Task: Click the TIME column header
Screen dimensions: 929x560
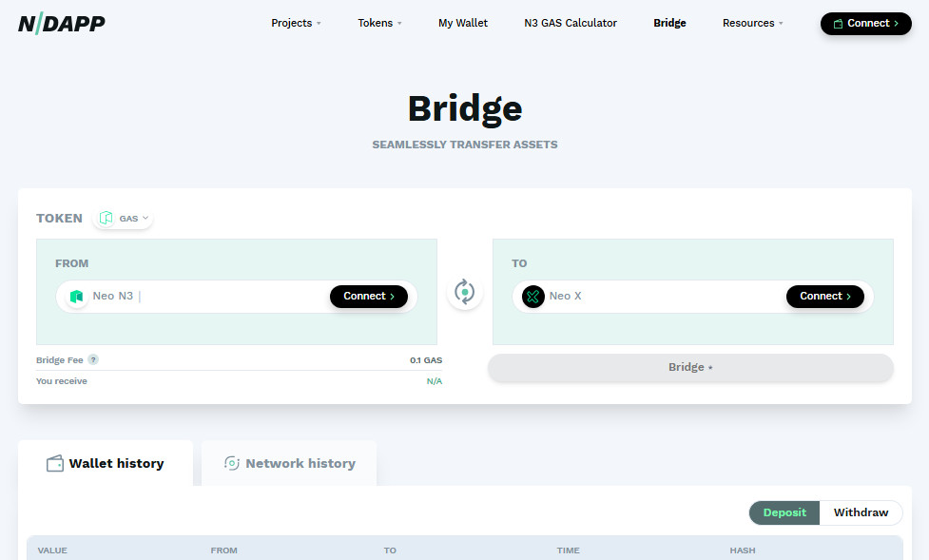Action: tap(569, 550)
